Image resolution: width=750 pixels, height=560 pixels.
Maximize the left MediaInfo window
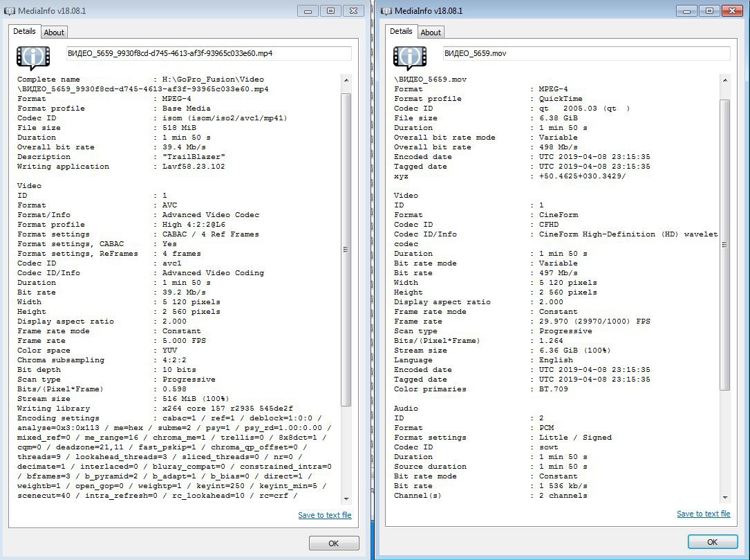tap(330, 10)
